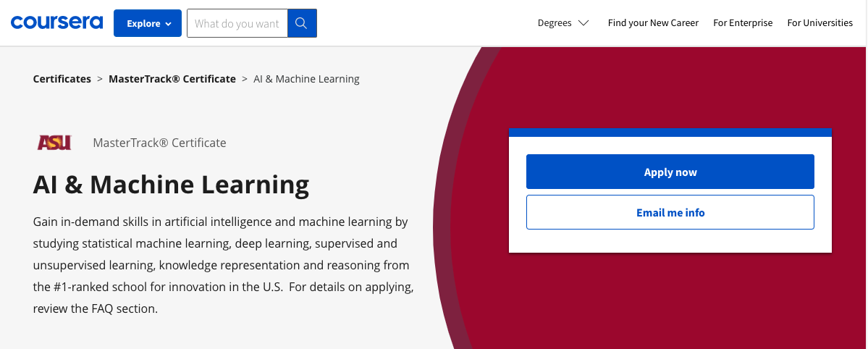Click the ASU university logo
The image size is (868, 349).
(54, 143)
